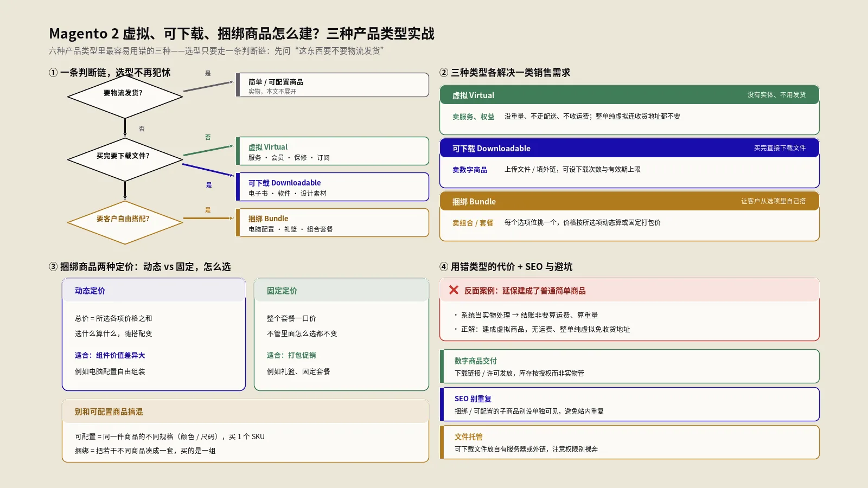Click the text 选什么算什么，随搭配变
The height and width of the screenshot is (488, 868).
[x=113, y=333]
